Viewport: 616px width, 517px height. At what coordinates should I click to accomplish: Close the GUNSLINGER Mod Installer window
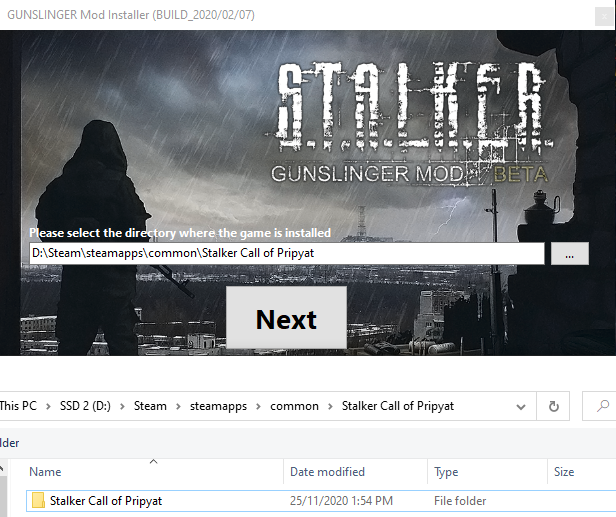604,16
